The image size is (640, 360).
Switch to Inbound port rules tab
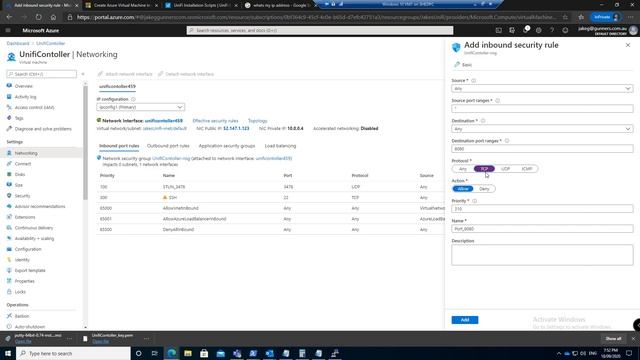119,146
